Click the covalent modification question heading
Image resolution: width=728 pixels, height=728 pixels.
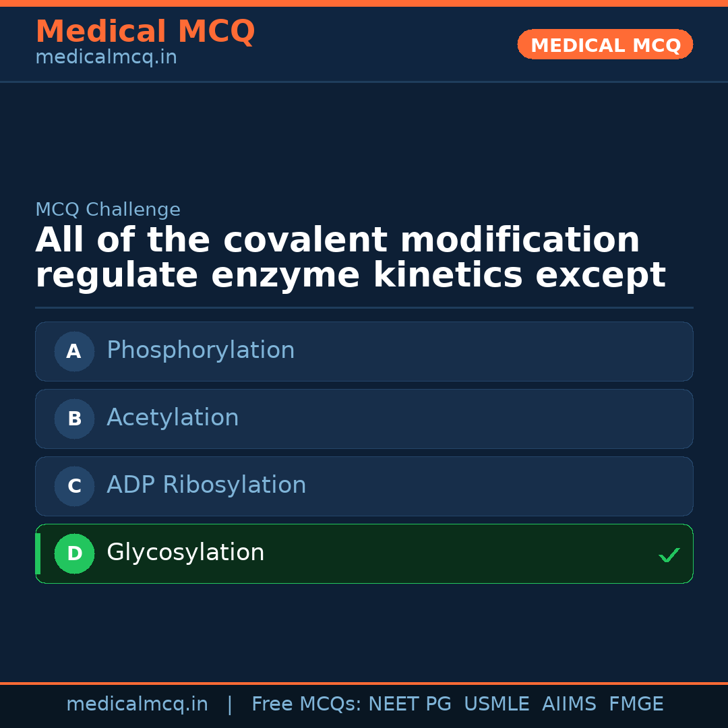351,258
